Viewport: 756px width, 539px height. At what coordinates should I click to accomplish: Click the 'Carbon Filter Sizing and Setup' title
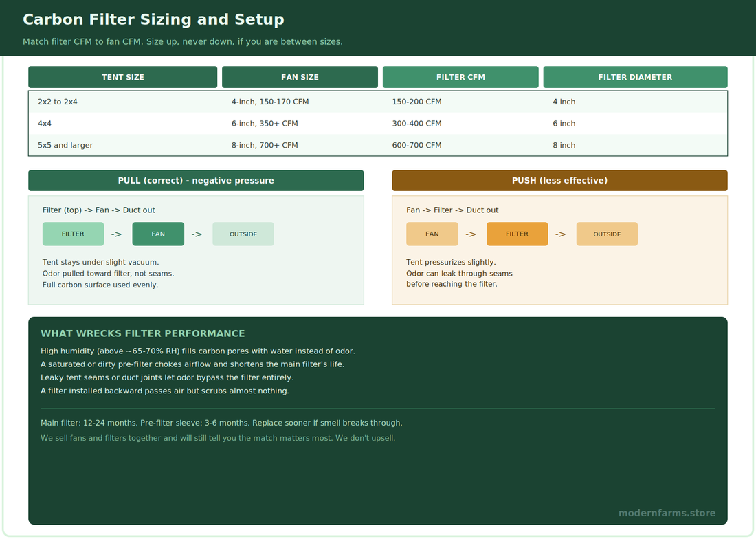[x=153, y=19]
